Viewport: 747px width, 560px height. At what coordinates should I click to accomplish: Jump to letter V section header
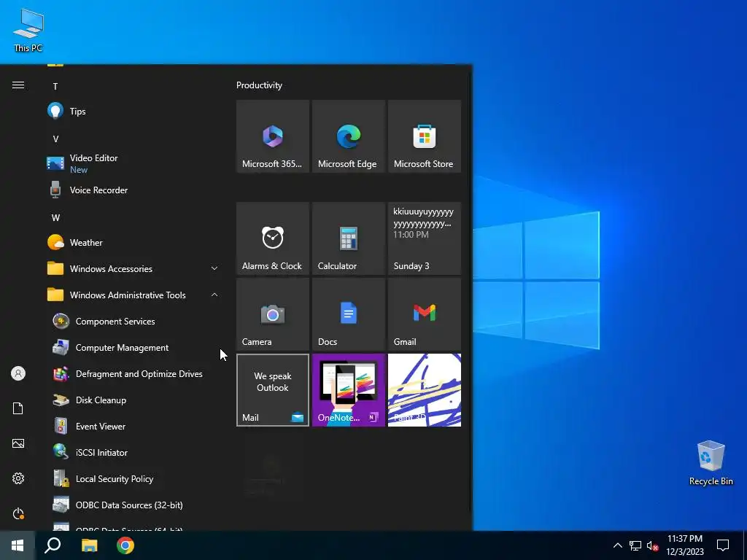click(x=55, y=139)
